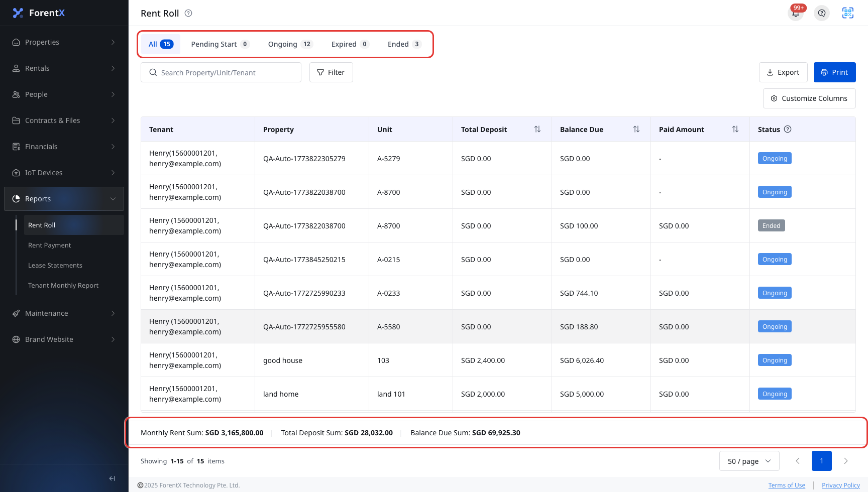The height and width of the screenshot is (492, 868).
Task: Switch to the Ongoing tab
Action: 290,44
